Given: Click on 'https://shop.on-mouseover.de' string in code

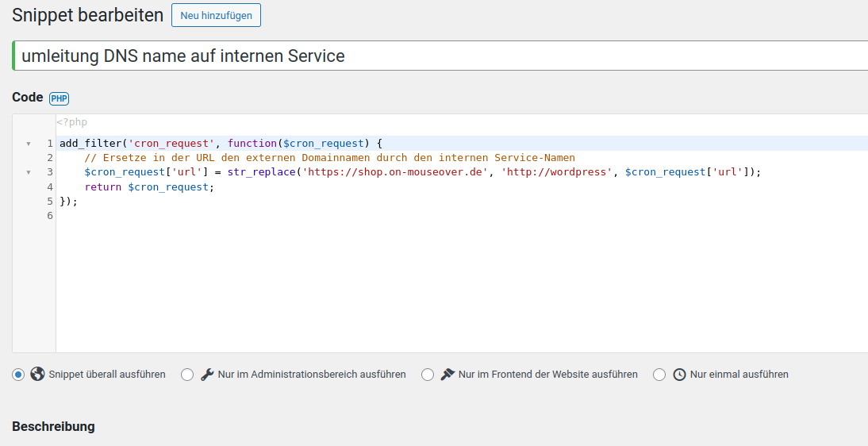Looking at the screenshot, I should click(395, 172).
